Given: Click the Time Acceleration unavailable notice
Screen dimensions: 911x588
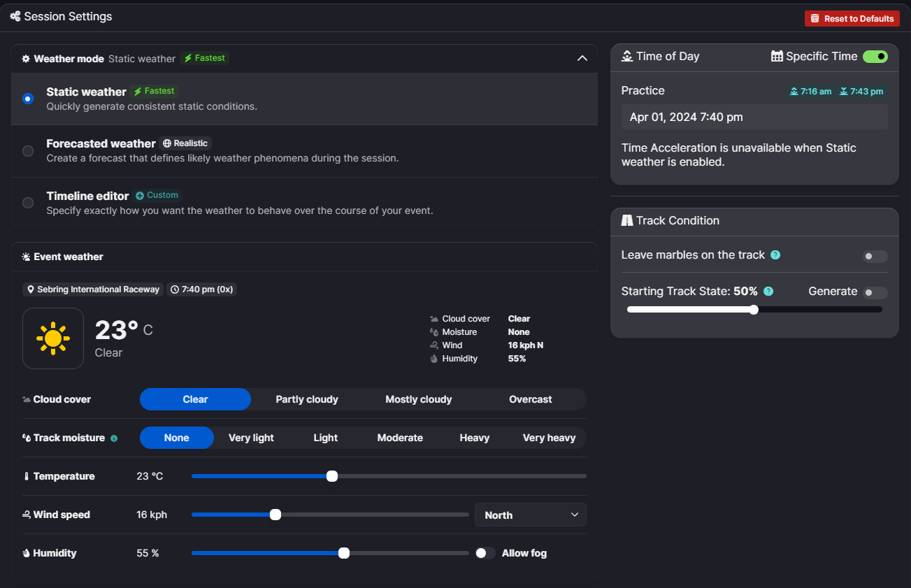Looking at the screenshot, I should pos(739,155).
